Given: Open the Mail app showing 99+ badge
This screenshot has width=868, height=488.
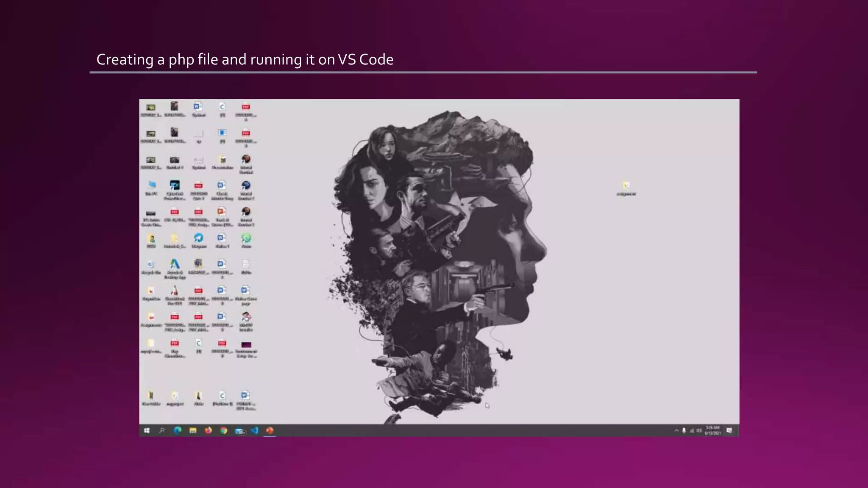Looking at the screenshot, I should (239, 431).
